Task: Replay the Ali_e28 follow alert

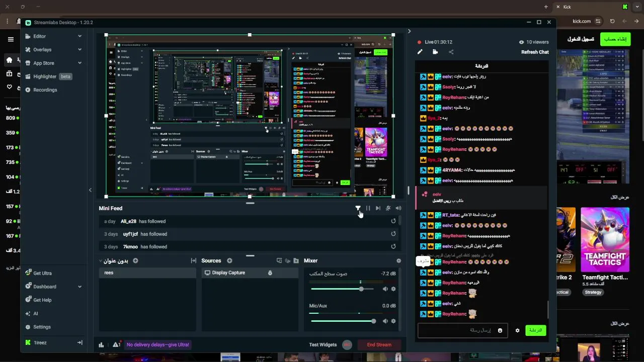Action: click(393, 221)
